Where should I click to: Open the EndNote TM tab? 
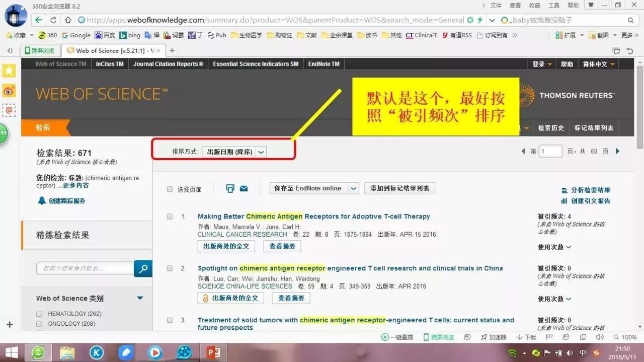point(324,64)
